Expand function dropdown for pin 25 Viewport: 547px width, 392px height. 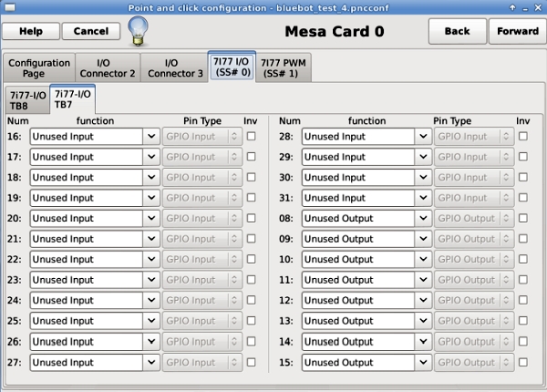coord(151,321)
